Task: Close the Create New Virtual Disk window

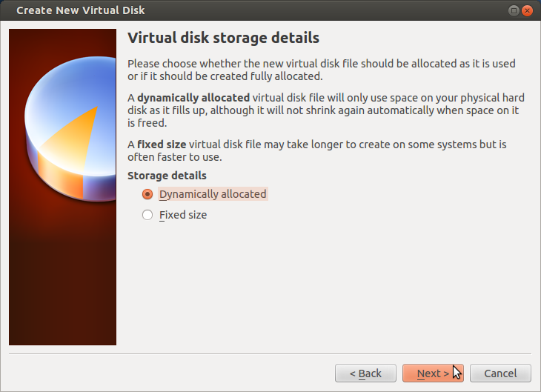Action: click(x=528, y=10)
